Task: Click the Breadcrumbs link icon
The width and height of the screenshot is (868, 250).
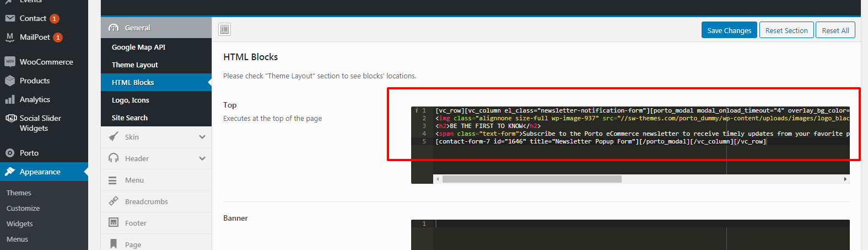Action: point(114,201)
